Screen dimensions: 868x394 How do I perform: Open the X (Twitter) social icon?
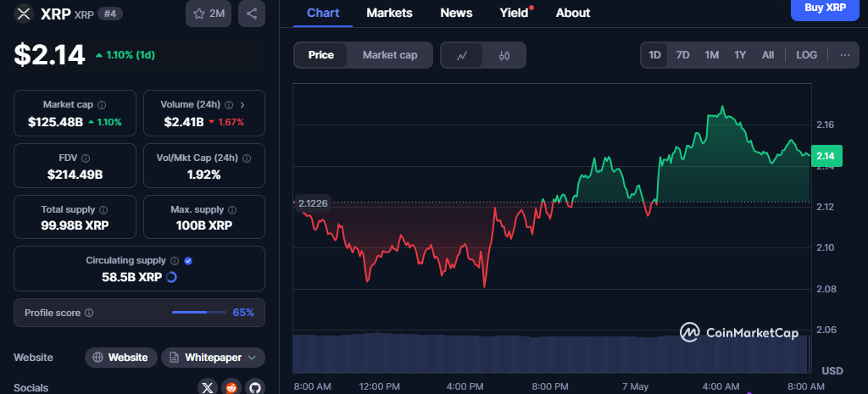click(x=208, y=388)
